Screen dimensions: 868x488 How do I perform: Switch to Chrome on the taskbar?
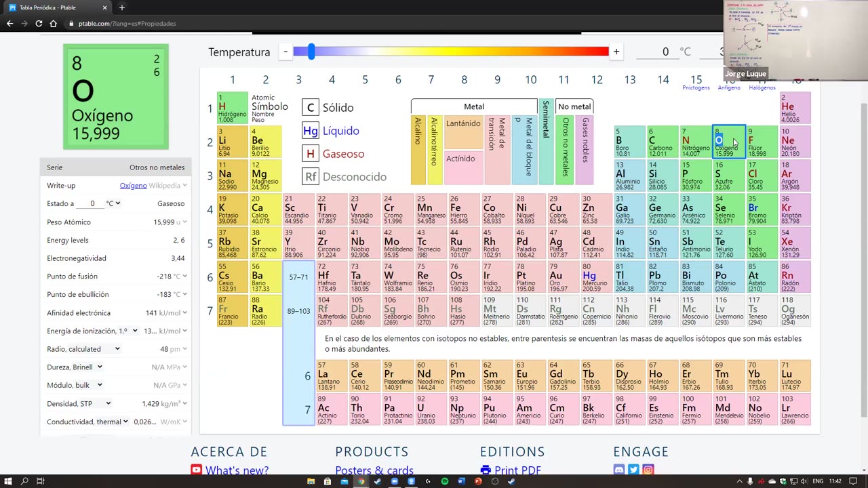point(361,481)
